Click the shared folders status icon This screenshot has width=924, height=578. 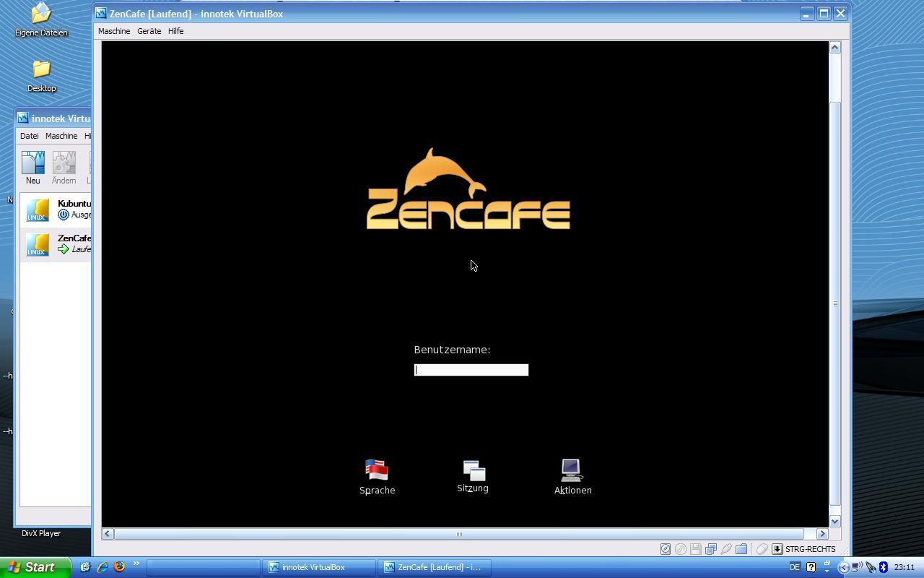coord(741,549)
